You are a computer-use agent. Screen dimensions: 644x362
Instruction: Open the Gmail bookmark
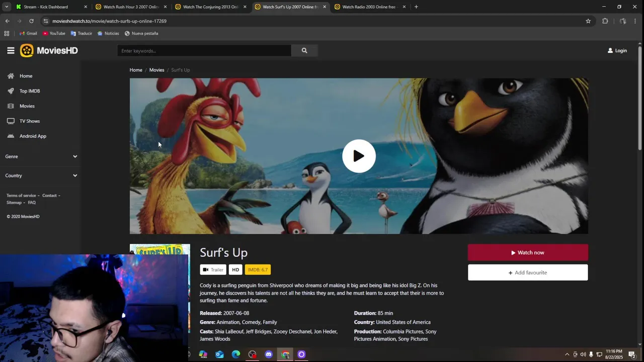[x=28, y=34]
